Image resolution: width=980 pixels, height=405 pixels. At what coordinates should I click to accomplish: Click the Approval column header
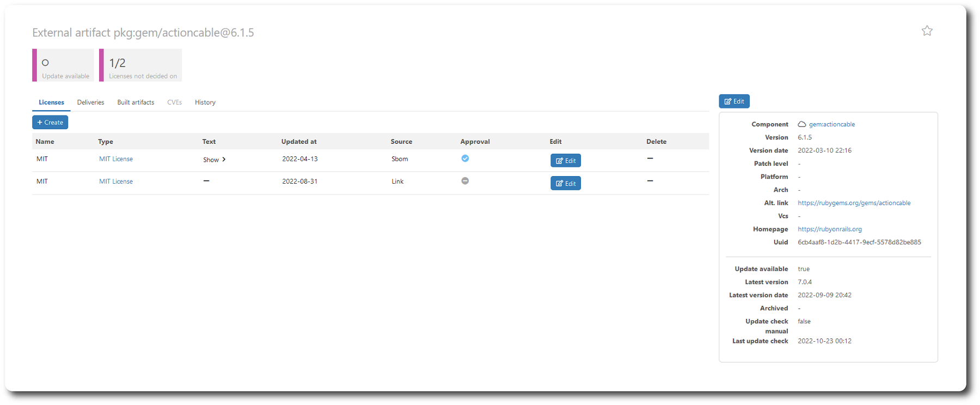[x=475, y=142]
